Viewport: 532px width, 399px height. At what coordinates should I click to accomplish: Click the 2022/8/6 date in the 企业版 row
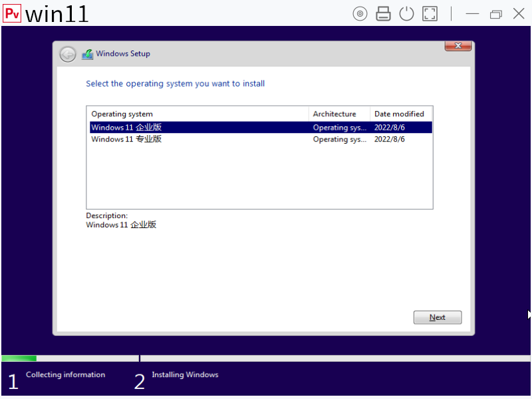(x=389, y=128)
